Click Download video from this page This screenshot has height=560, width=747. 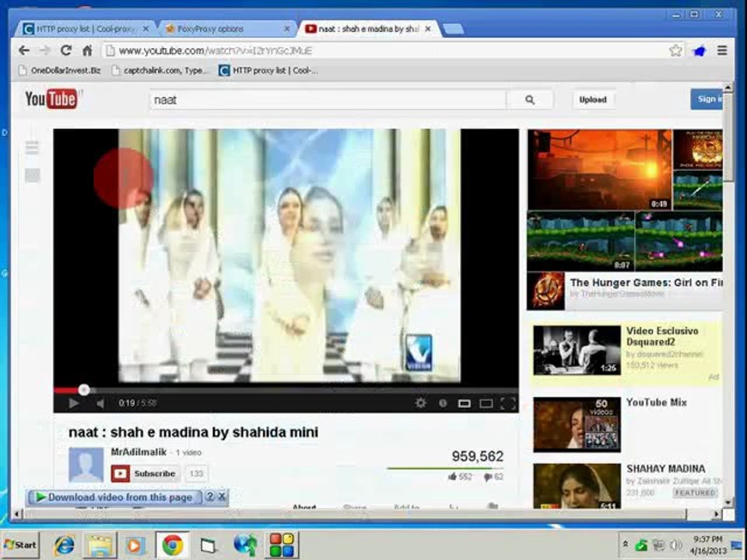115,497
